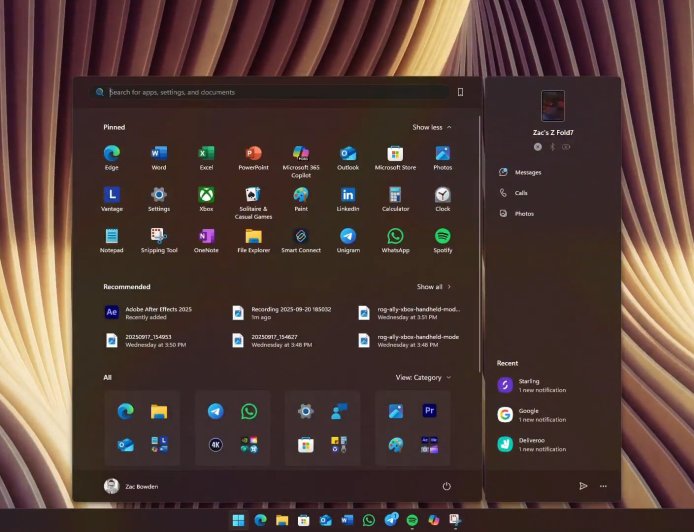
Task: Expand recommended items with Show all
Action: pyautogui.click(x=434, y=286)
